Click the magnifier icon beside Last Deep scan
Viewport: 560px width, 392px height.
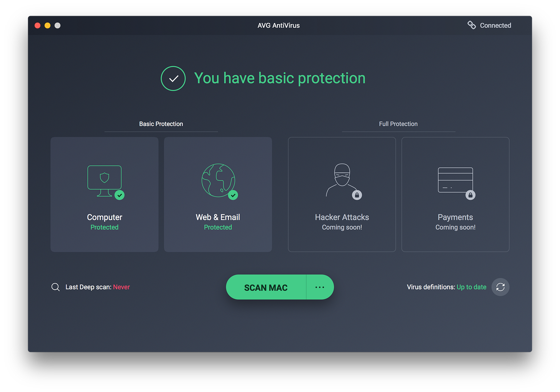click(x=55, y=287)
